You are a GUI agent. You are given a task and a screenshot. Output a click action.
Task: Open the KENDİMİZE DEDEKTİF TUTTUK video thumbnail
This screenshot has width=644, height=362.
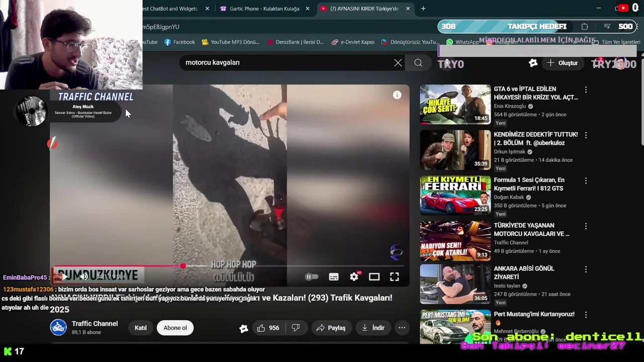pos(455,150)
